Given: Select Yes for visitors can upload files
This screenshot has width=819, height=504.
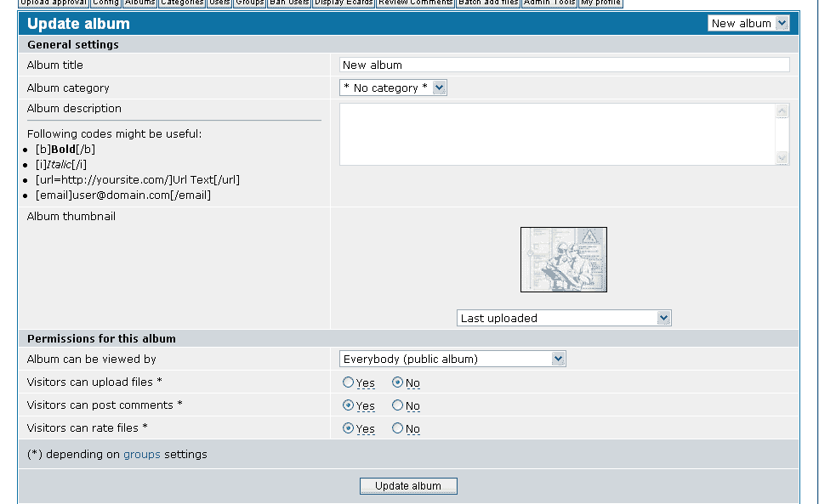Looking at the screenshot, I should (348, 383).
